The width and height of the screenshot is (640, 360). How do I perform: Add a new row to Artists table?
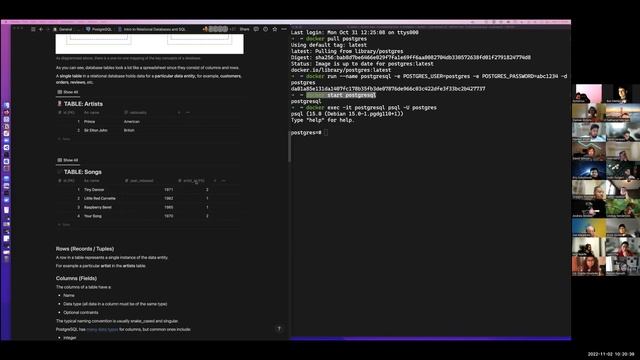tap(64, 139)
